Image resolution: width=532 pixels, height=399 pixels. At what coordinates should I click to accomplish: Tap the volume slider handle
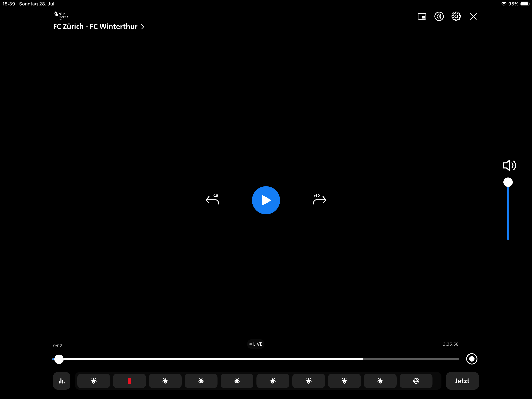click(x=508, y=182)
